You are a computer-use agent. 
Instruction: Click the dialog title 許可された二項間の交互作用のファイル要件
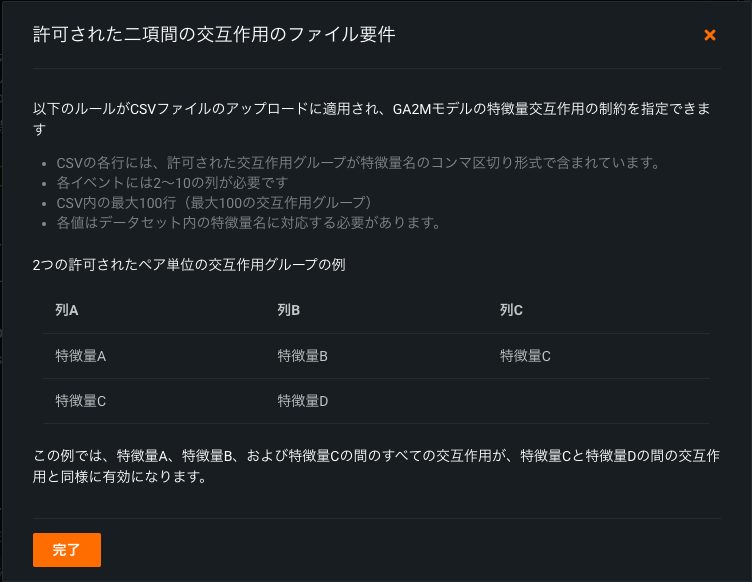pos(214,35)
